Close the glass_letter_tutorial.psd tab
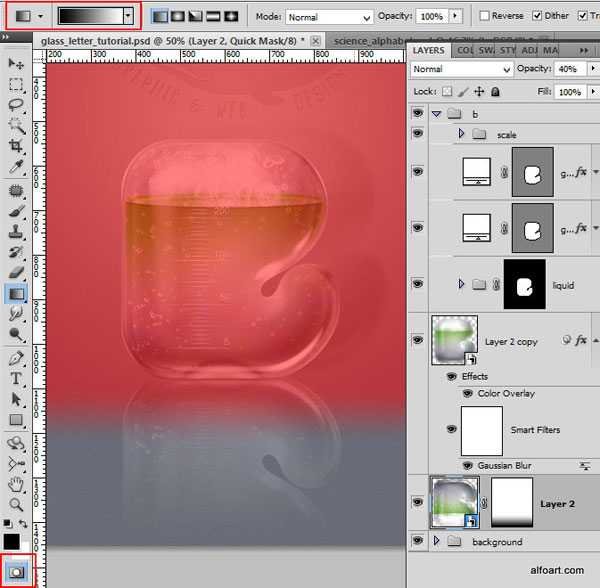 click(315, 41)
